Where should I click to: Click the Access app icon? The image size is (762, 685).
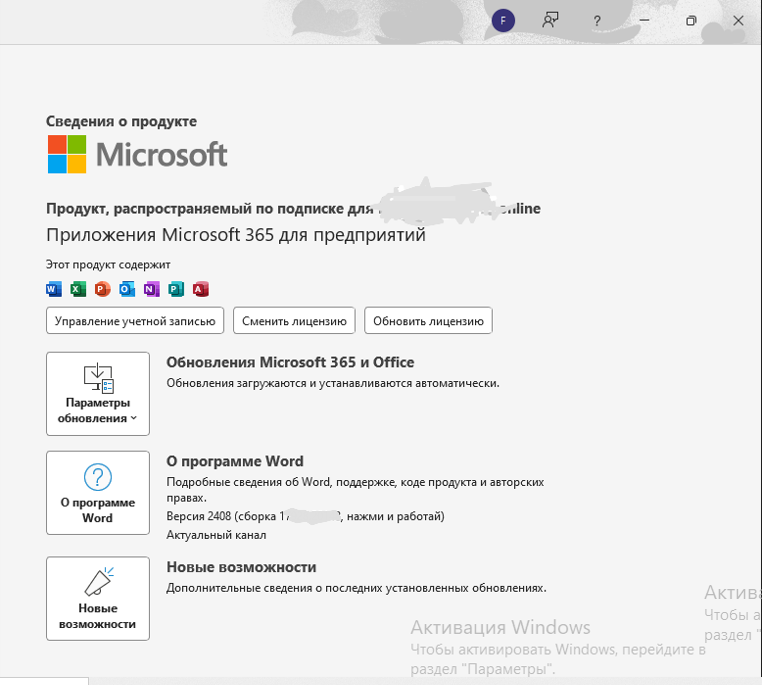point(200,290)
